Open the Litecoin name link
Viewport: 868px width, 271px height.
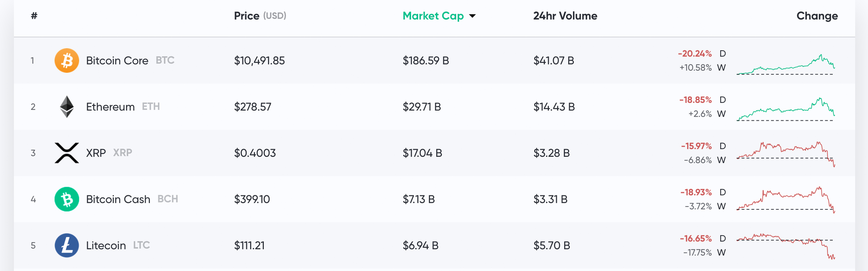click(x=106, y=246)
